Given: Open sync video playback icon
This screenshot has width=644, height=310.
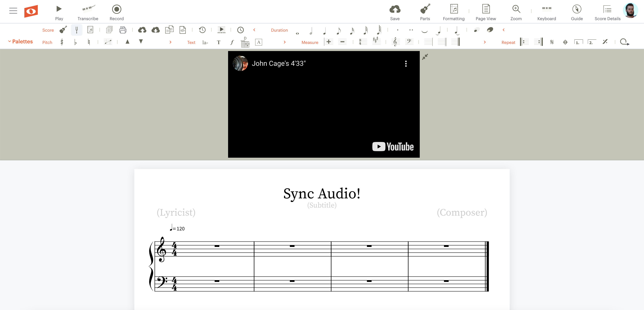Looking at the screenshot, I should point(221,30).
